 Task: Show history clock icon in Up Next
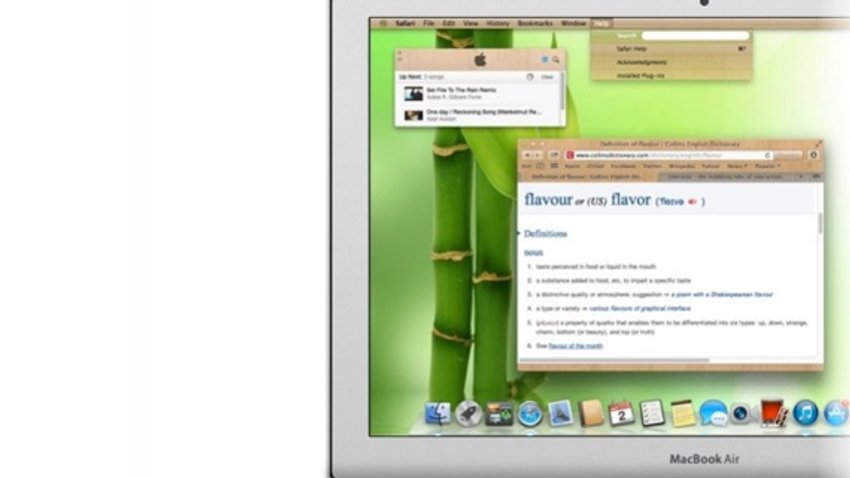click(530, 77)
